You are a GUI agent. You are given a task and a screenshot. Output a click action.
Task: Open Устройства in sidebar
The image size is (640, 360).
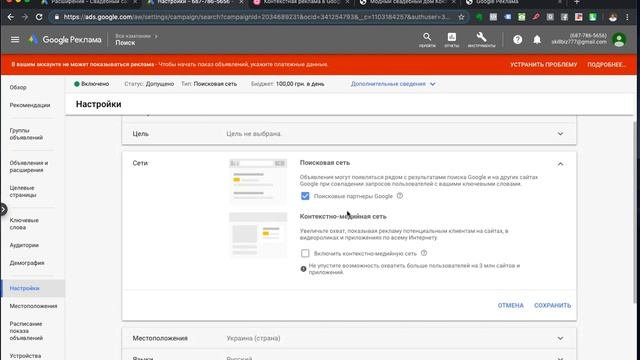tap(25, 356)
